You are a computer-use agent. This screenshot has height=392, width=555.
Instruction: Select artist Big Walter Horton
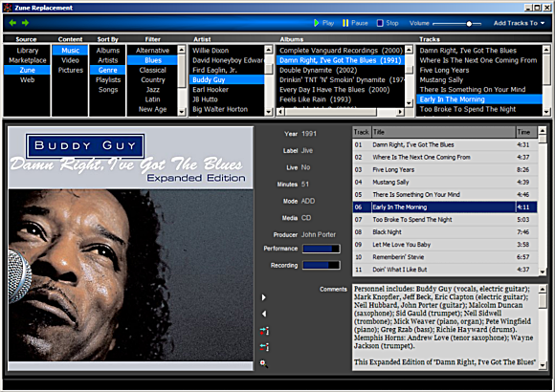pos(227,109)
